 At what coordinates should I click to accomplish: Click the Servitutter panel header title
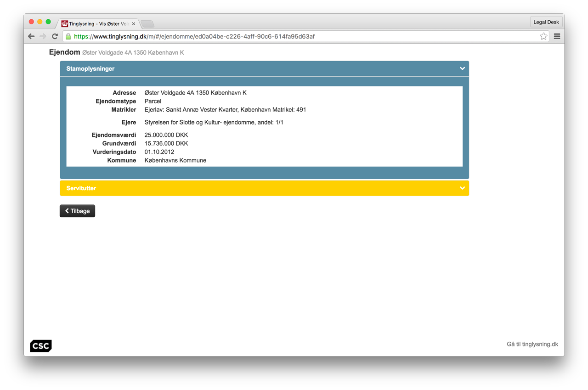tap(81, 188)
